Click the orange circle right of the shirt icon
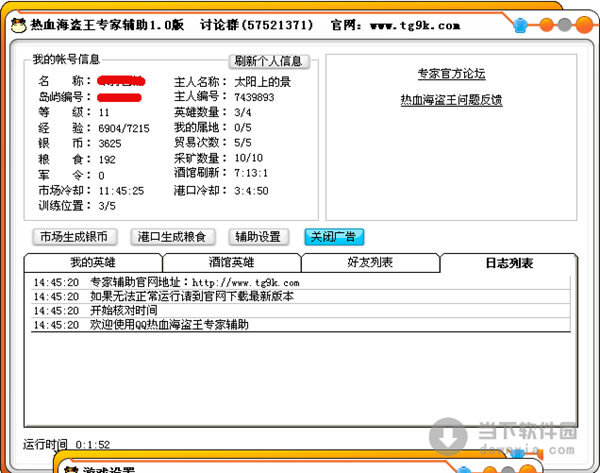 tap(547, 25)
